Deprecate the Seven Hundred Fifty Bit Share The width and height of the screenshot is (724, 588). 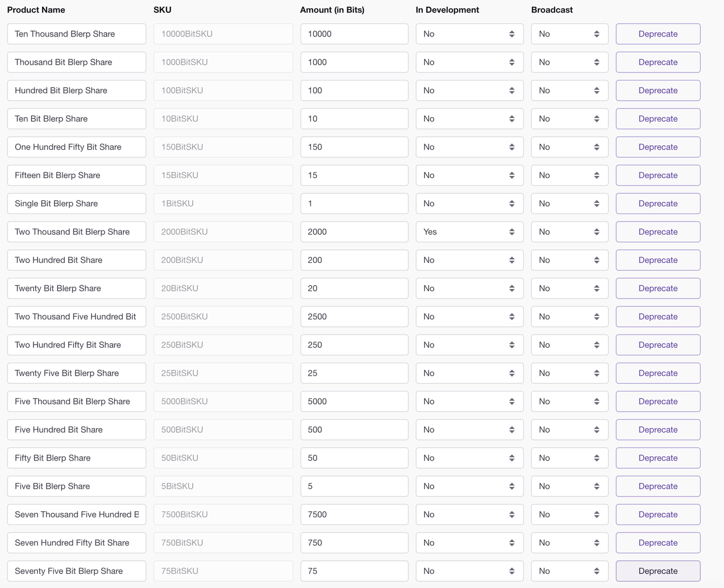click(x=658, y=543)
